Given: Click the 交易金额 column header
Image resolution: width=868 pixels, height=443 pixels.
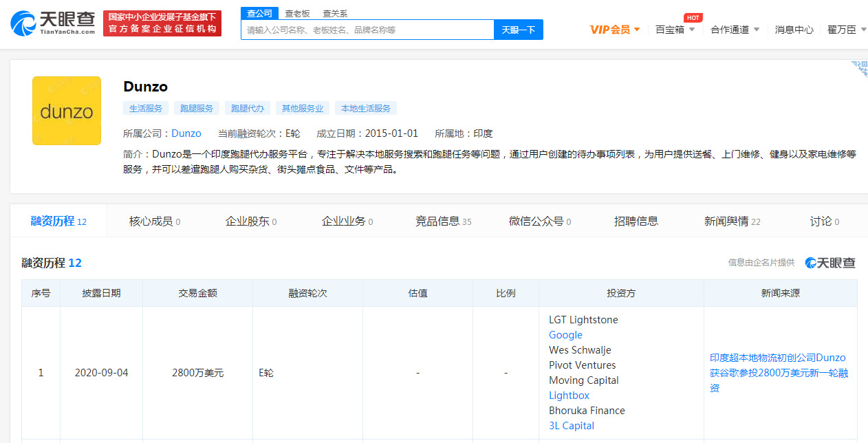Looking at the screenshot, I should pyautogui.click(x=197, y=293).
